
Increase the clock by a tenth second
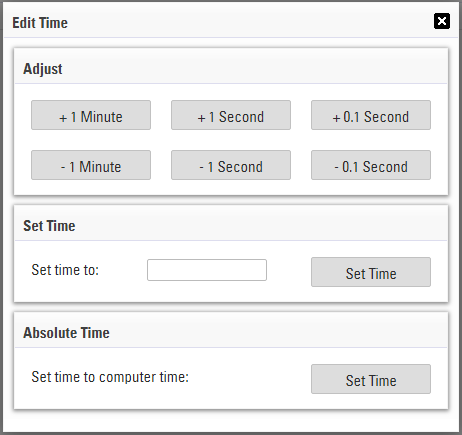(371, 115)
